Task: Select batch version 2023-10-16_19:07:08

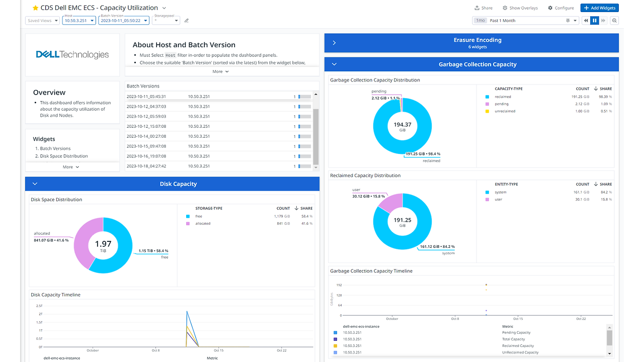Action: point(219,156)
